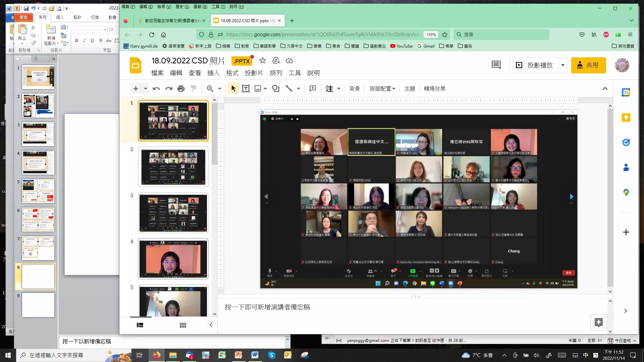Switch to grid view of slides
The width and height of the screenshot is (644, 362).
(x=183, y=325)
